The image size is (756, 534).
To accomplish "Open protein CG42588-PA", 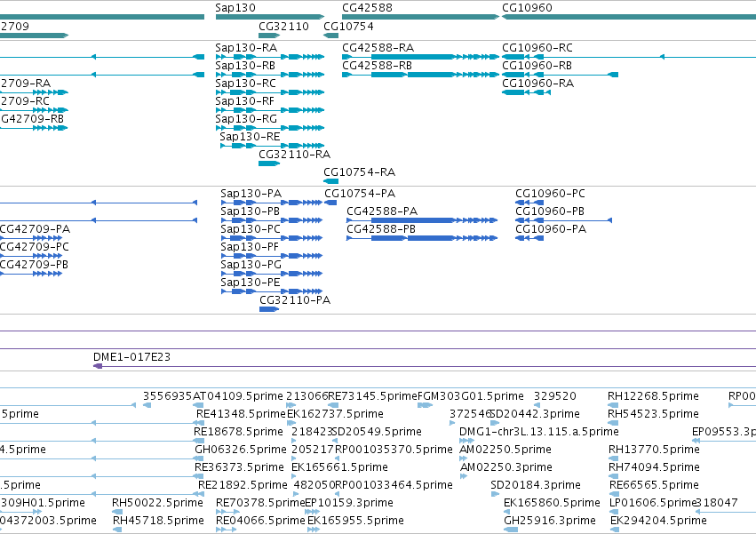I will pyautogui.click(x=382, y=211).
